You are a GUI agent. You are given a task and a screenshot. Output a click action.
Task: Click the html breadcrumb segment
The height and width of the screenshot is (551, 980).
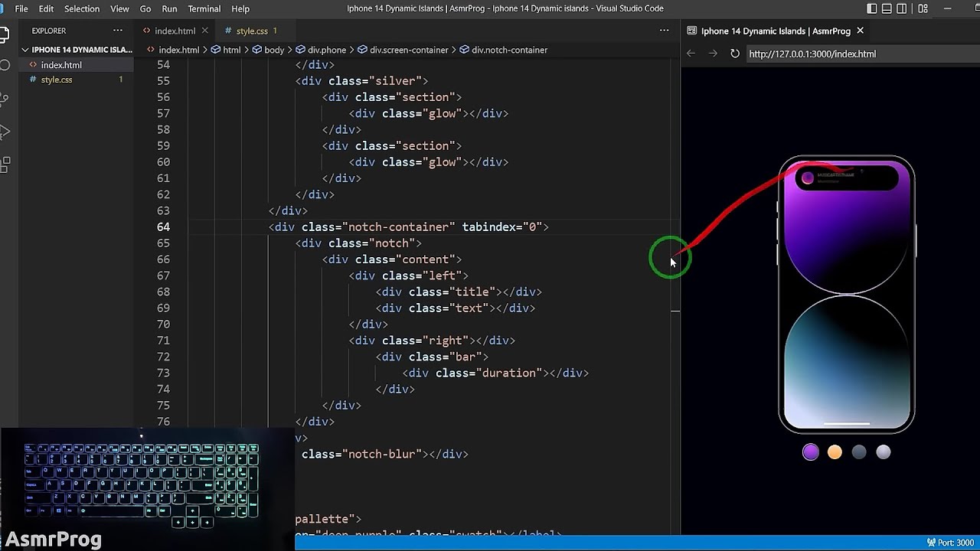tap(231, 50)
